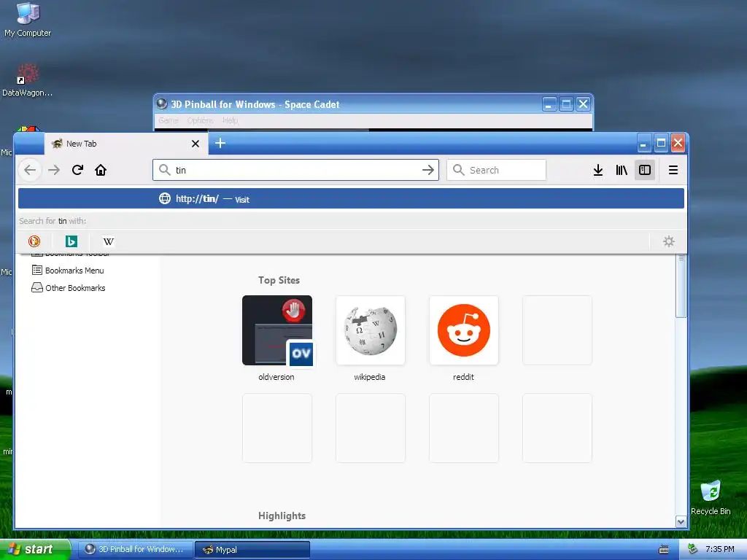The width and height of the screenshot is (747, 560).
Task: Click the Highlights heading
Action: point(282,516)
